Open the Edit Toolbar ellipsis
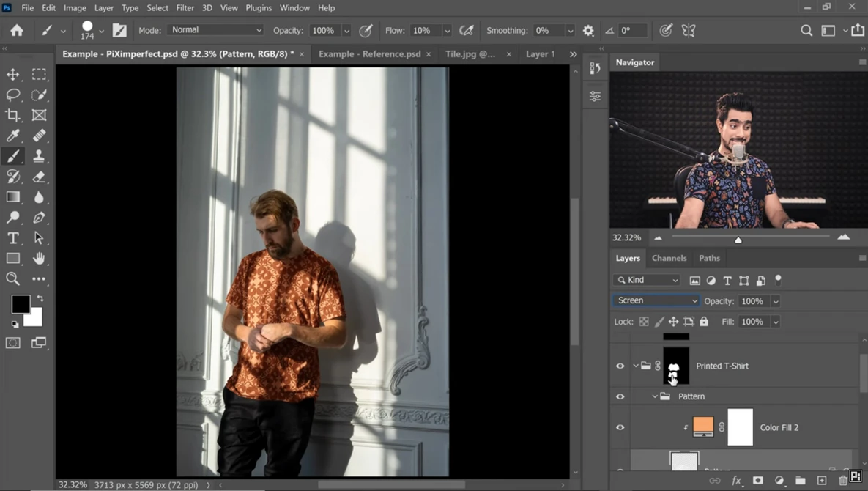The height and width of the screenshot is (491, 868). coord(39,279)
